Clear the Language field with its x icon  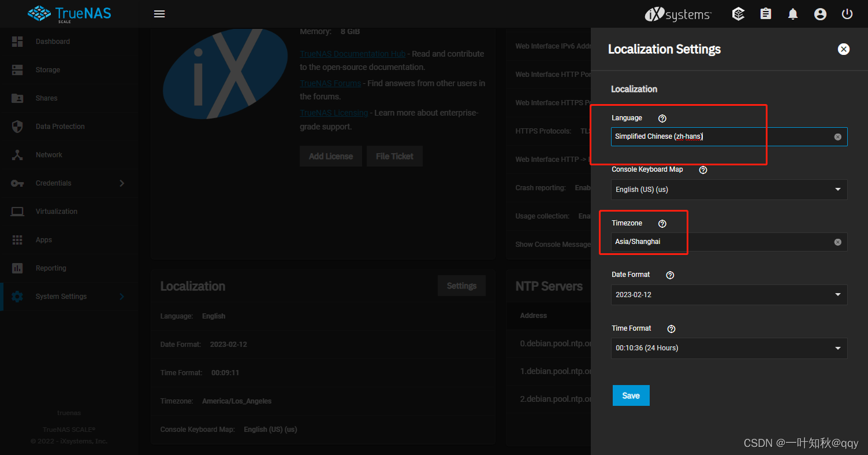click(837, 137)
